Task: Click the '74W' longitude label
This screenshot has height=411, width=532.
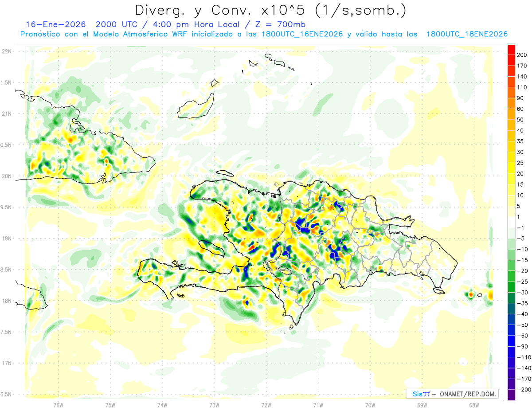Action: click(x=162, y=405)
